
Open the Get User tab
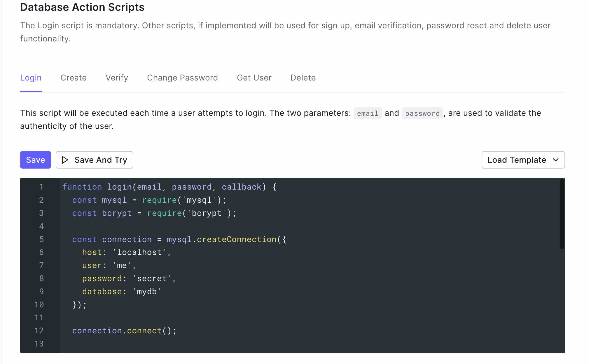point(254,78)
